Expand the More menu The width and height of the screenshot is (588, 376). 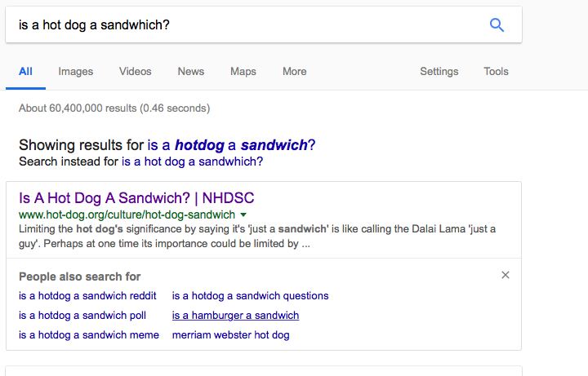(295, 72)
